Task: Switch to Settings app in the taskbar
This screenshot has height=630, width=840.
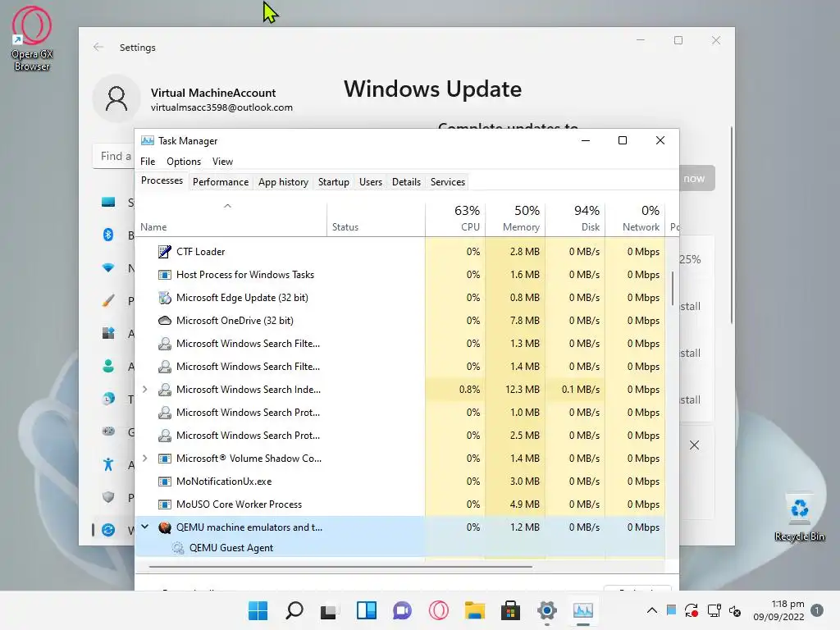Action: click(x=547, y=610)
